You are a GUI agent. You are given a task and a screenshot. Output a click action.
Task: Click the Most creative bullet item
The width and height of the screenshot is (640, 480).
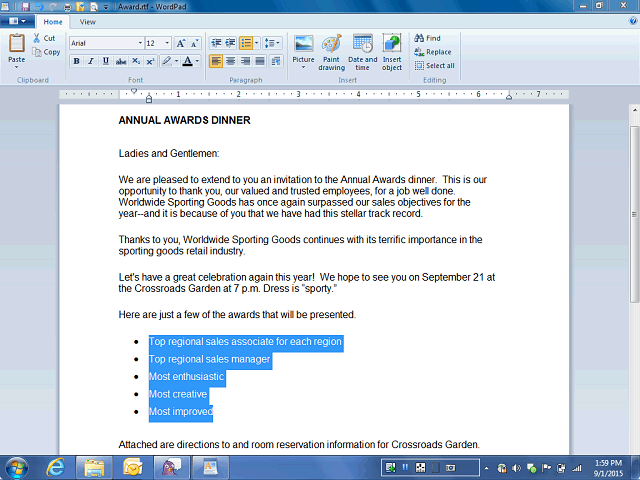click(x=178, y=394)
